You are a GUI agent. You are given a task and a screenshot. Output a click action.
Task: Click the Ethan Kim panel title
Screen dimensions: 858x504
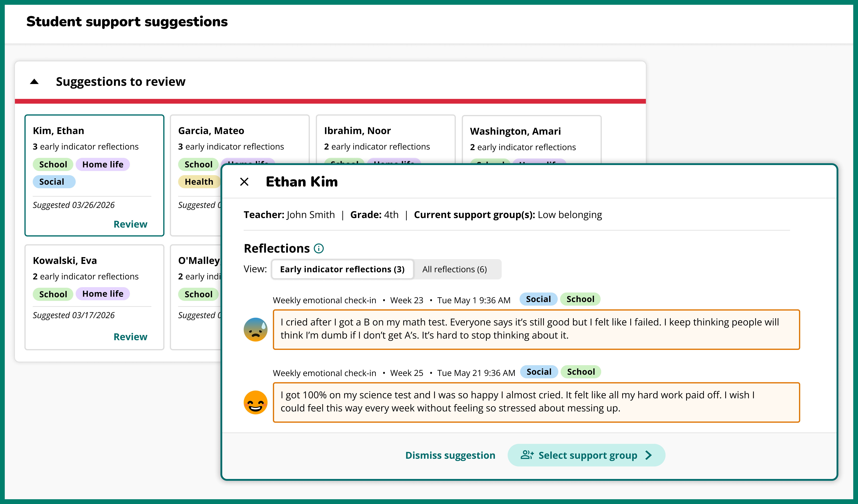302,182
